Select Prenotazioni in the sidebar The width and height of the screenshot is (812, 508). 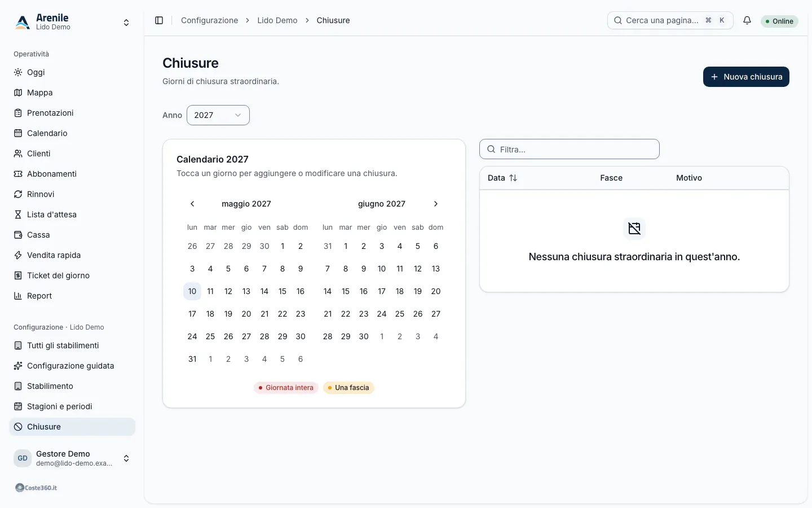coord(72,113)
